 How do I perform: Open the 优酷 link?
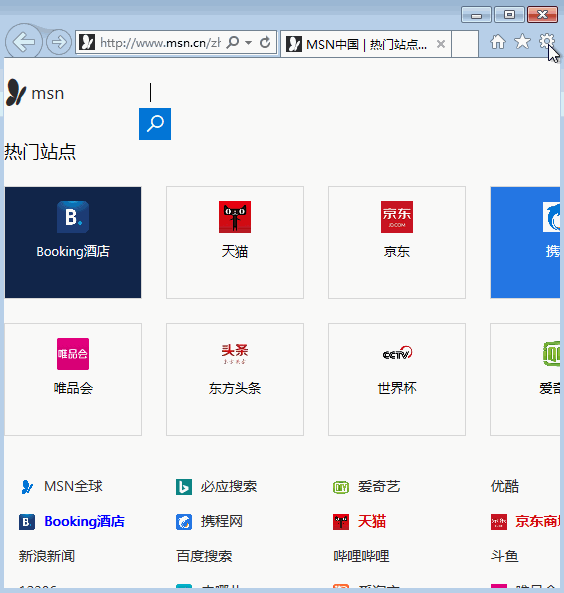coord(505,486)
